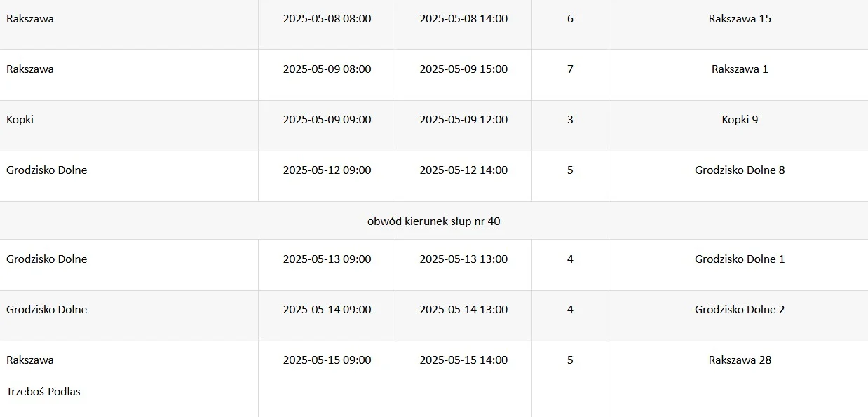868x417 pixels.
Task: Click the Rakszawa 28 cell
Action: (739, 379)
